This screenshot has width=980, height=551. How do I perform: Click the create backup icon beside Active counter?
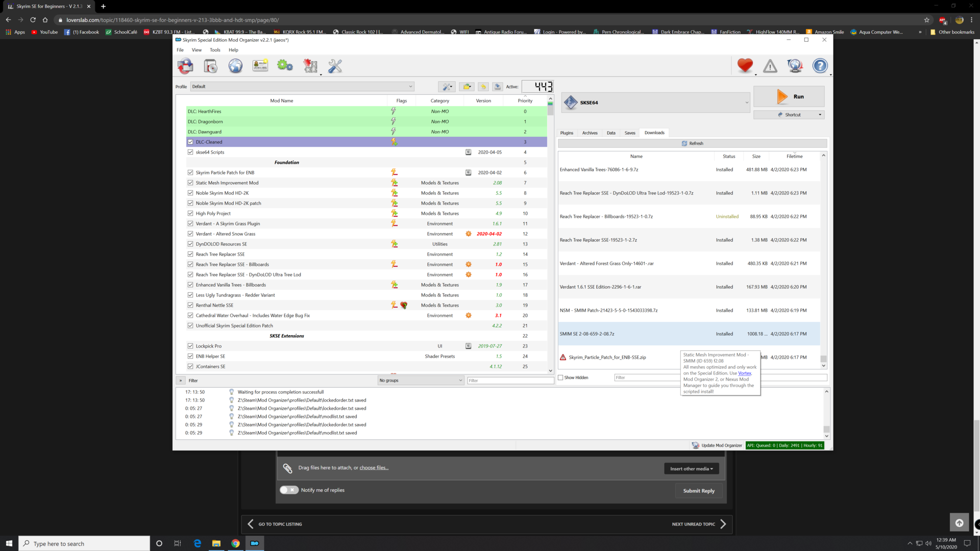[x=498, y=87]
